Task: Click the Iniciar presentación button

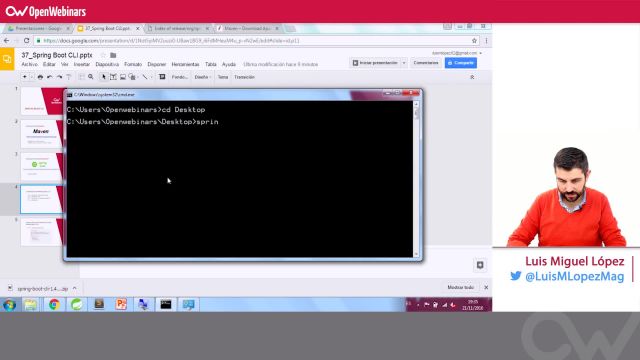Action: (x=375, y=63)
